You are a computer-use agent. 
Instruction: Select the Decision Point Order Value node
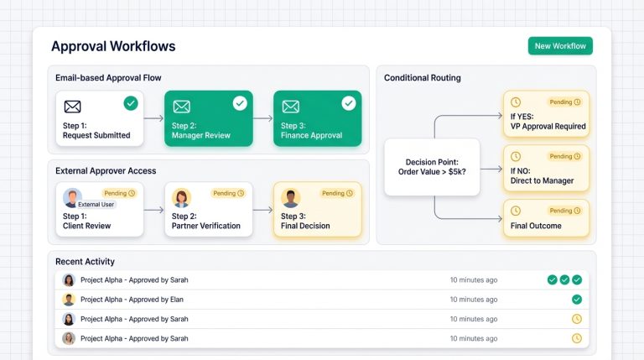tap(432, 167)
